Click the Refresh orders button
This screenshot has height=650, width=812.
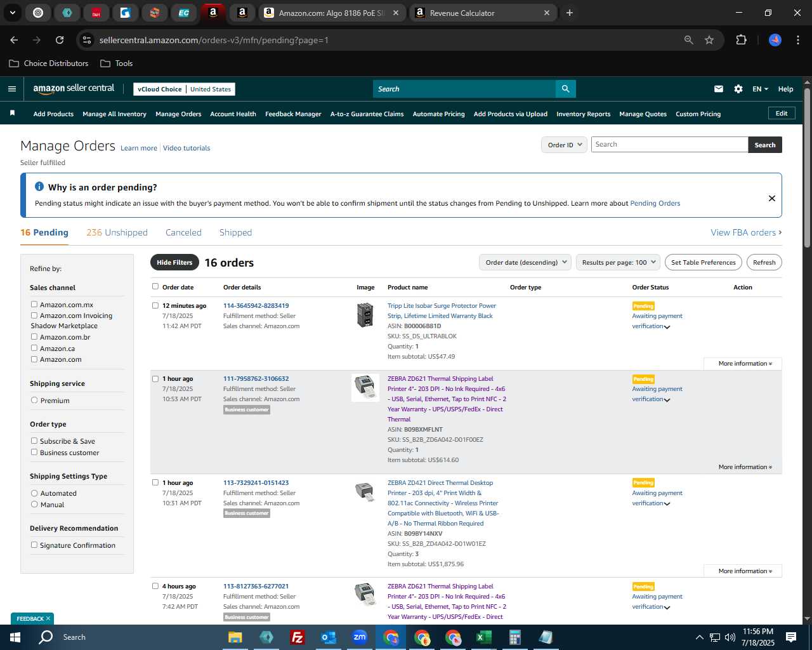pyautogui.click(x=764, y=262)
